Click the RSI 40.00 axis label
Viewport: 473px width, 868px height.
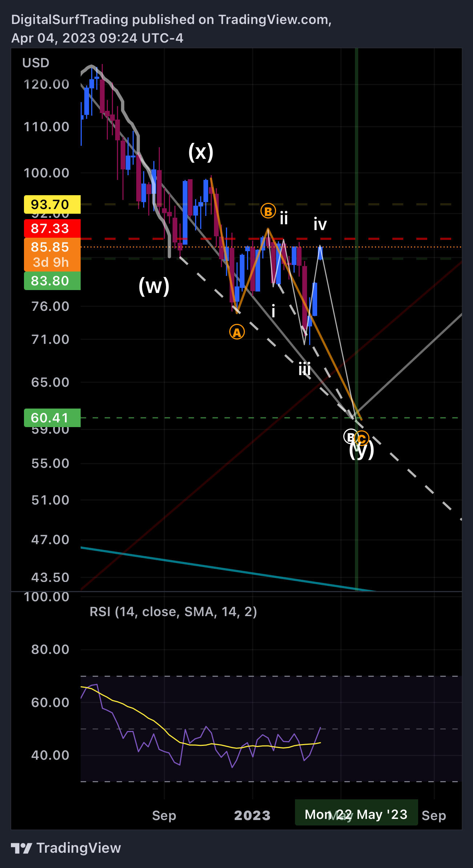click(50, 755)
